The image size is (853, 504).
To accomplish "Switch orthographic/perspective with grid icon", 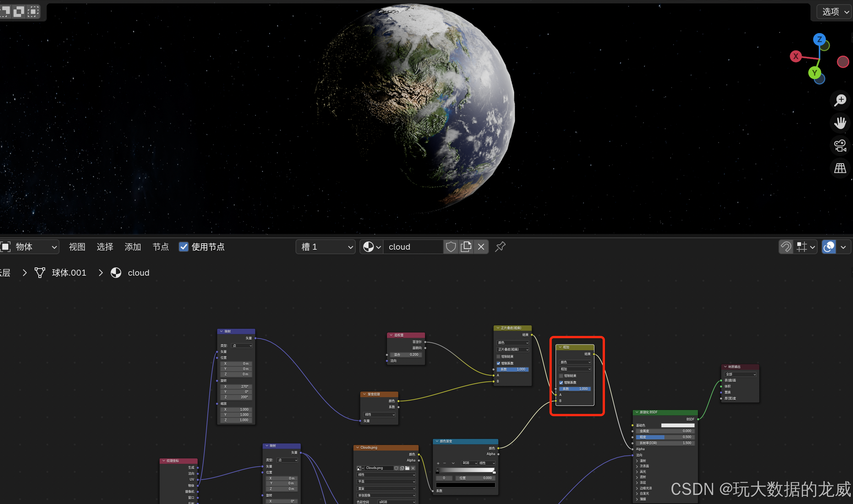I will click(840, 168).
